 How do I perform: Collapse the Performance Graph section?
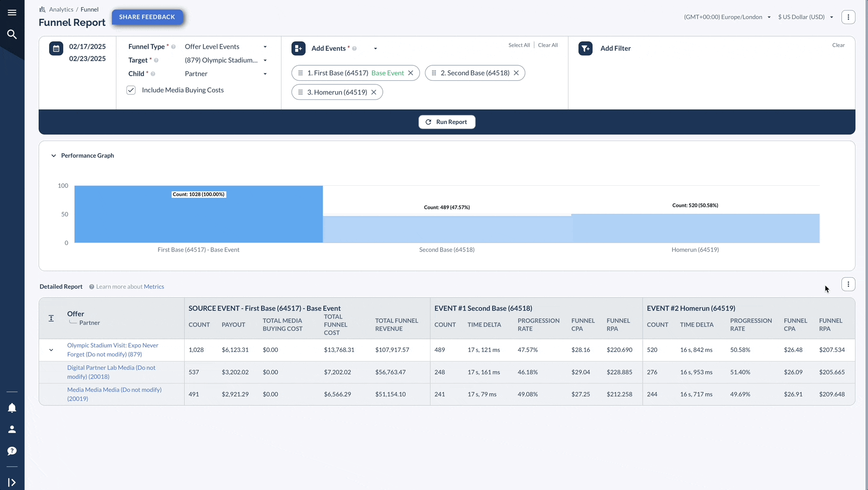[x=54, y=156]
